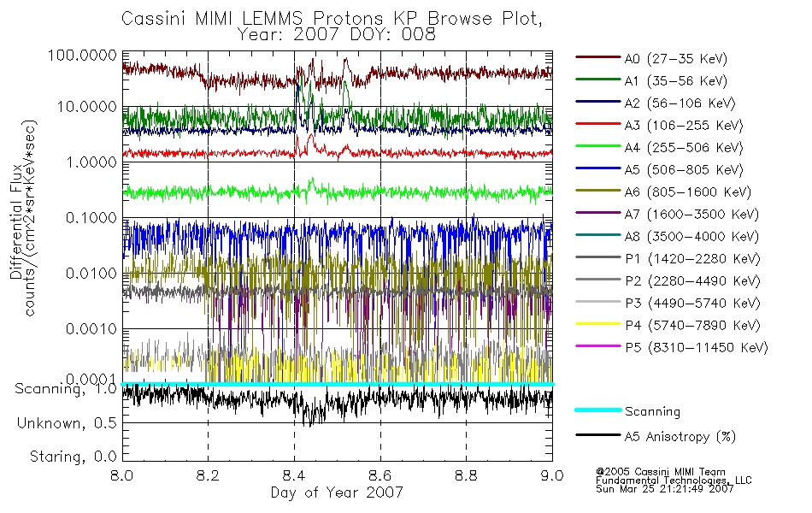Screen dimensions: 812x513
Task: Click the A2 (56-106 KeV) legend label
Action: (680, 103)
